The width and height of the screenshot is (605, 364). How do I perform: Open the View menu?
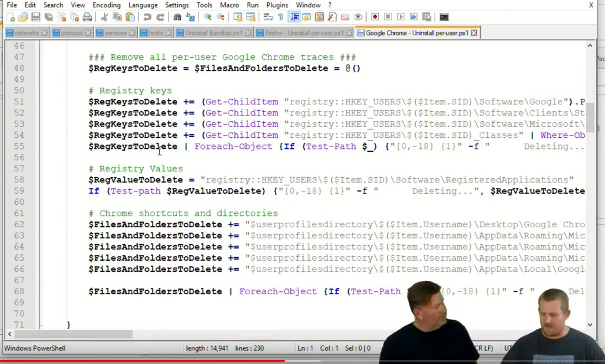(x=78, y=5)
